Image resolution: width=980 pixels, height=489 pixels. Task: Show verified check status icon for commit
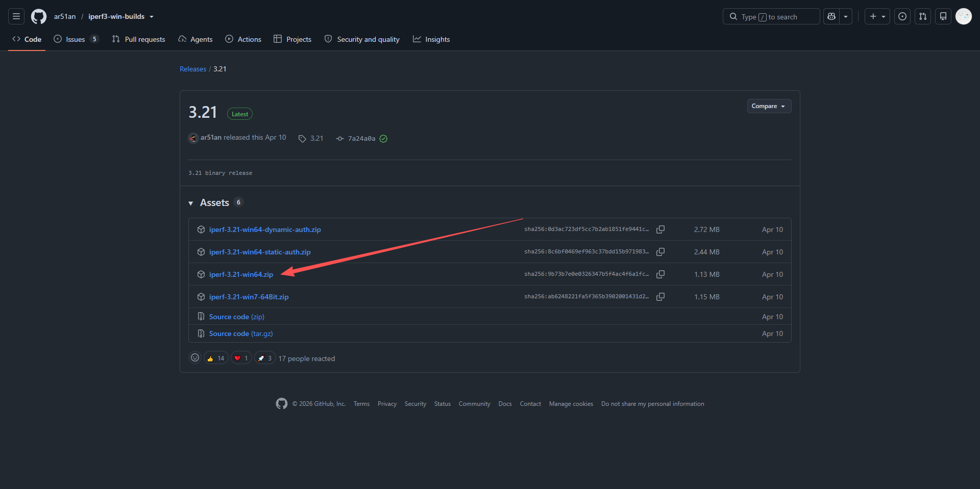[x=383, y=139]
